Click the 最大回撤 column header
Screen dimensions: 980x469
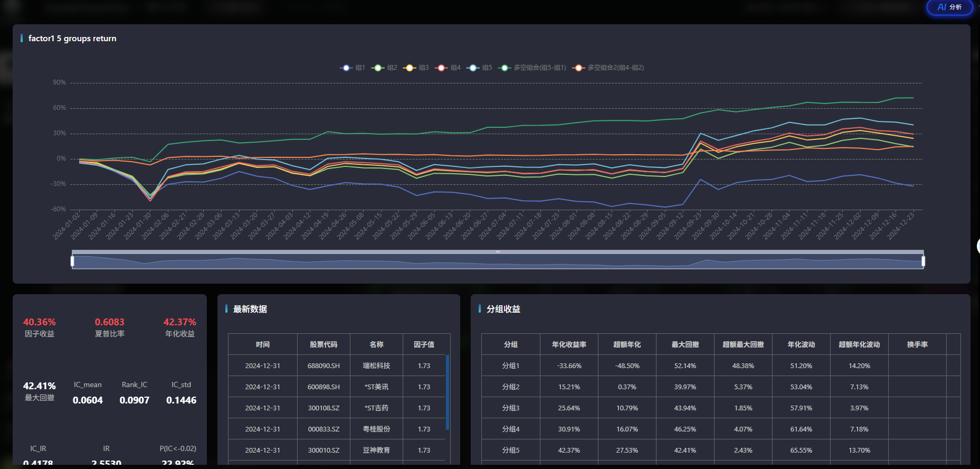pos(685,344)
